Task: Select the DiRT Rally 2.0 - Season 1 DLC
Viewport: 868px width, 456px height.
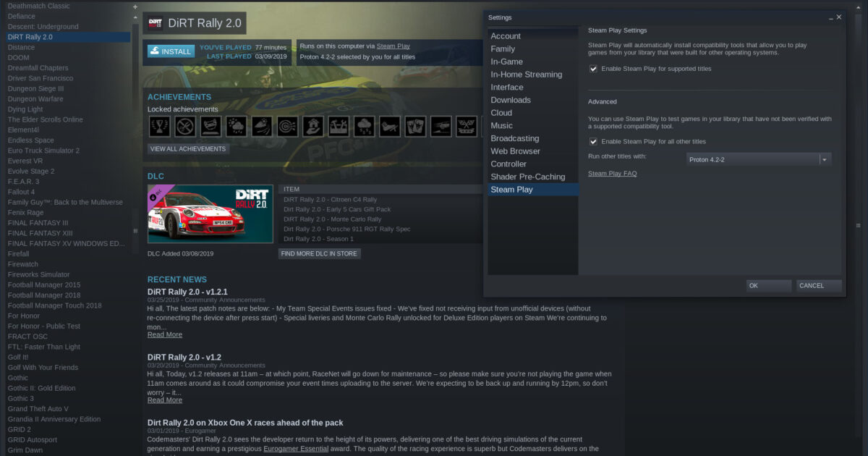Action: (319, 239)
